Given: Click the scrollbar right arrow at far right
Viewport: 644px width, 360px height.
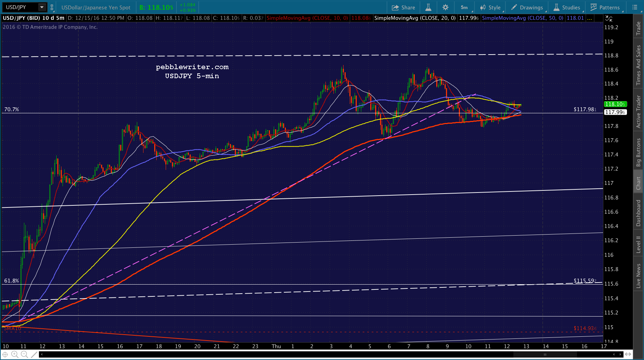Looking at the screenshot, I should (620, 355).
